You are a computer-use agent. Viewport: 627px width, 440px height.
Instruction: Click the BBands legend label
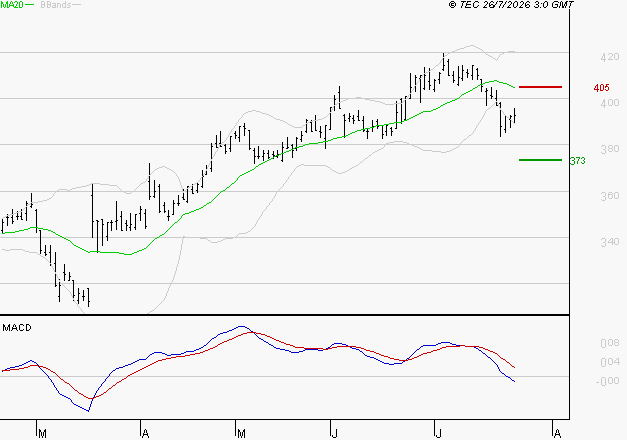point(56,5)
